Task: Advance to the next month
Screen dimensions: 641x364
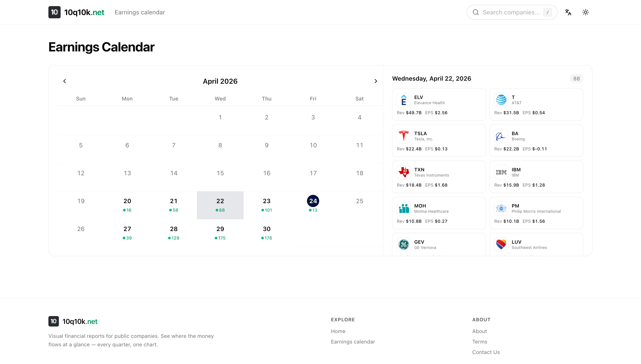Action: tap(376, 81)
